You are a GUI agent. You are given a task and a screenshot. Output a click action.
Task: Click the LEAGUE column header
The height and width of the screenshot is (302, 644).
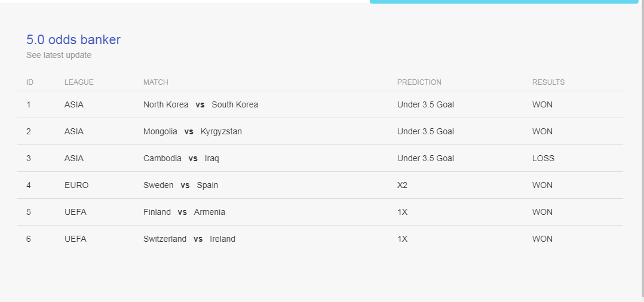tap(79, 82)
